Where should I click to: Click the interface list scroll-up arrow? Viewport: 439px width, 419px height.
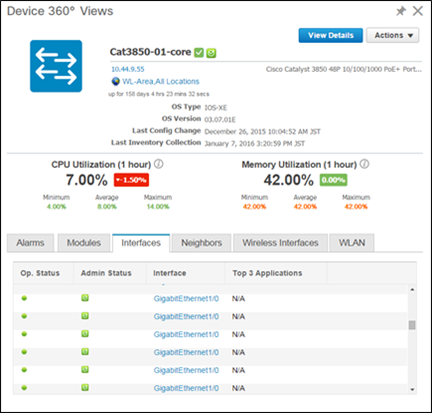(412, 289)
